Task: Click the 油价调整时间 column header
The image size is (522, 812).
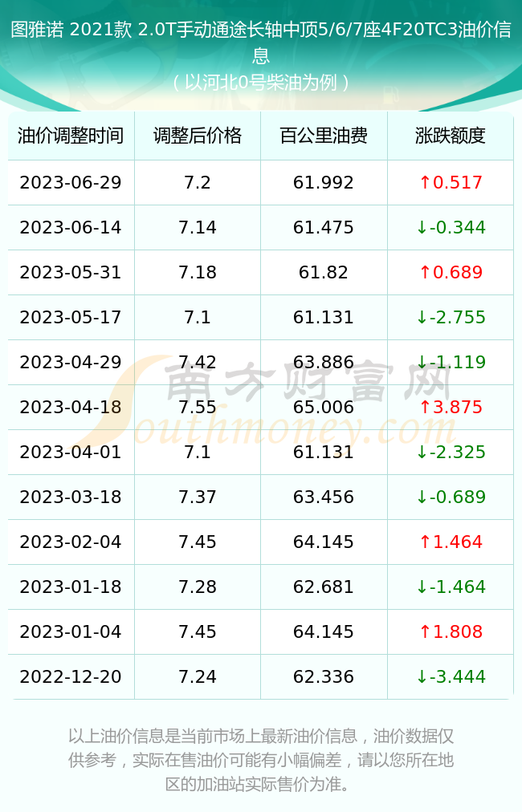Action: tap(71, 136)
